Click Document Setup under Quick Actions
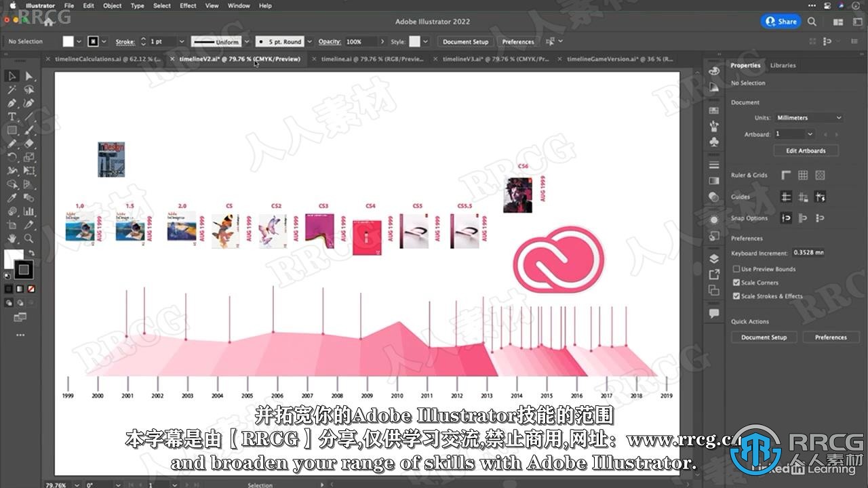The image size is (868, 488). (764, 337)
